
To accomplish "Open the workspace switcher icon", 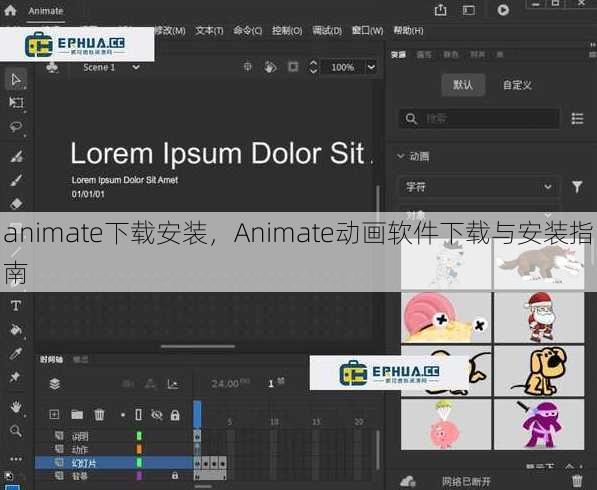I will click(469, 10).
